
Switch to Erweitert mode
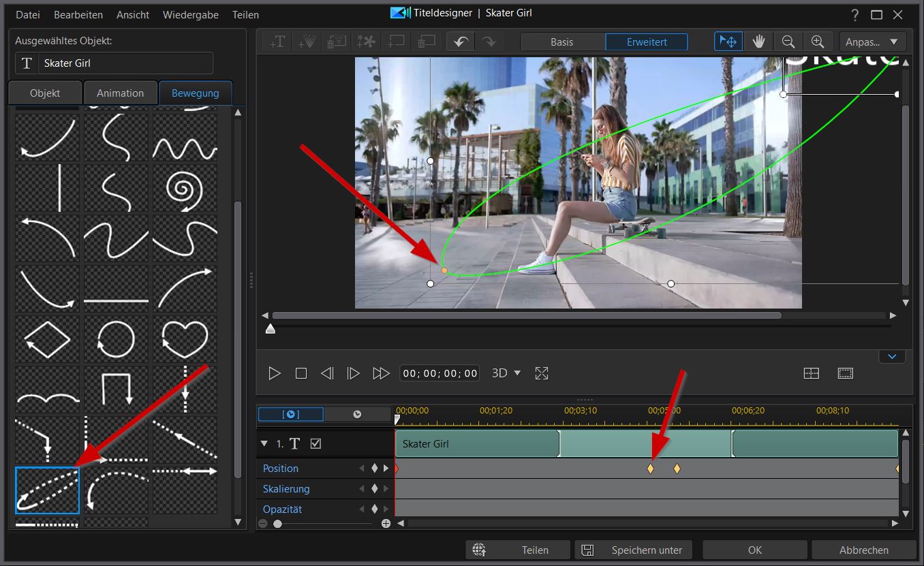pyautogui.click(x=647, y=42)
